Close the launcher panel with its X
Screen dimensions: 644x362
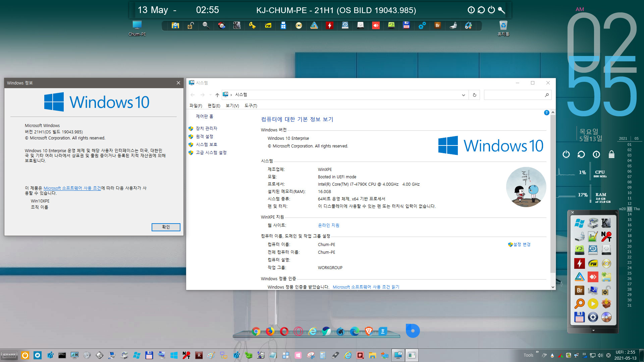pyautogui.click(x=573, y=212)
